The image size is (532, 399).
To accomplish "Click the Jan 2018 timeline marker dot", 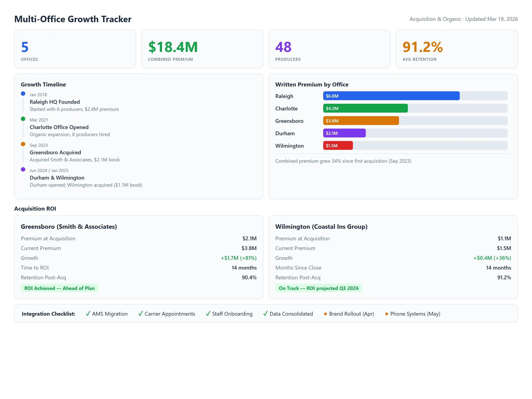I will tap(23, 94).
